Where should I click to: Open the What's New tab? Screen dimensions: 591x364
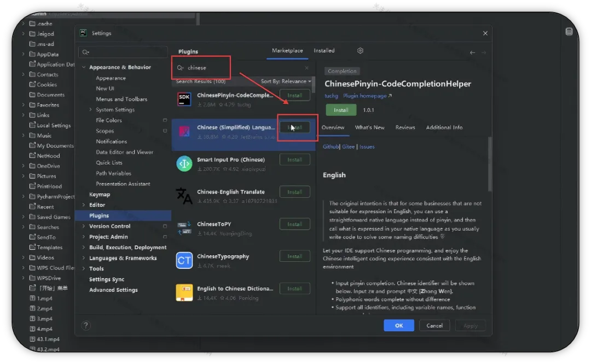coord(370,127)
